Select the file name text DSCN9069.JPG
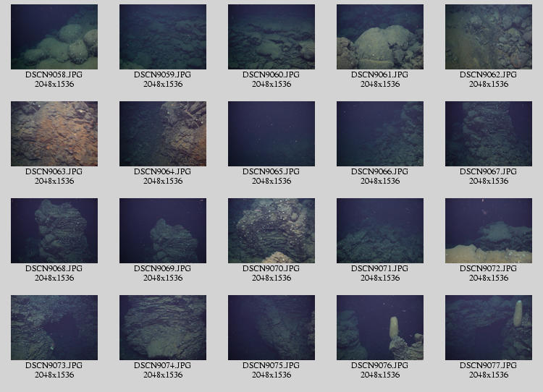This screenshot has height=392, width=543. [162, 268]
